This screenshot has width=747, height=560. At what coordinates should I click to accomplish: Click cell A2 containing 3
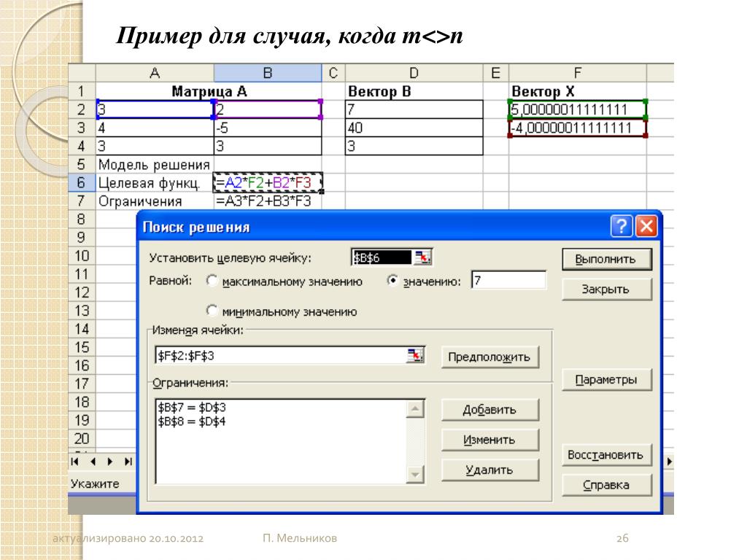point(155,109)
